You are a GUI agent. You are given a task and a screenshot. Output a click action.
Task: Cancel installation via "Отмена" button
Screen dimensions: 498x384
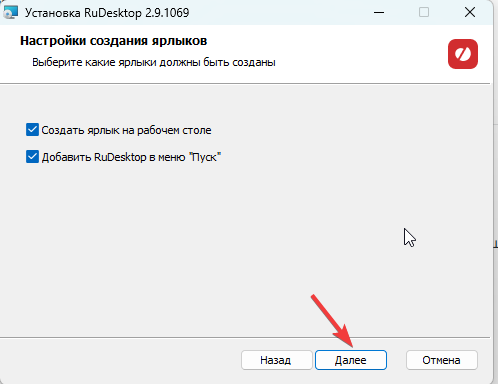coord(441,360)
